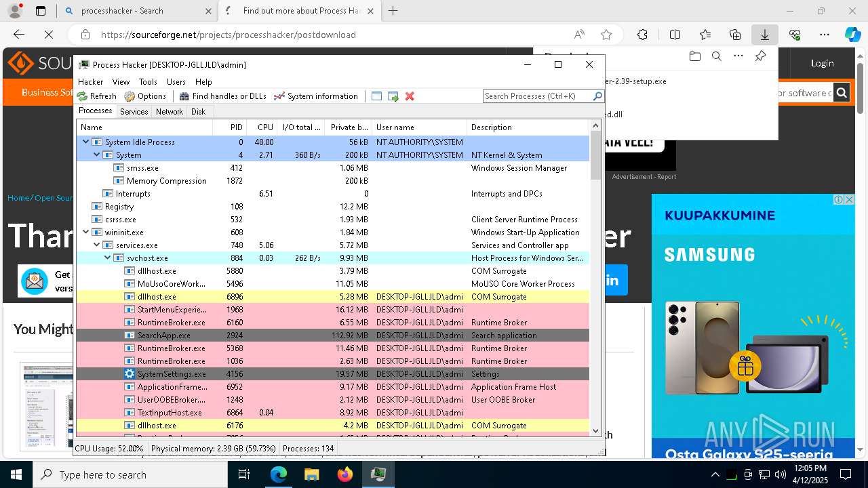Open downloads folder icon in Downloads panel

694,56
